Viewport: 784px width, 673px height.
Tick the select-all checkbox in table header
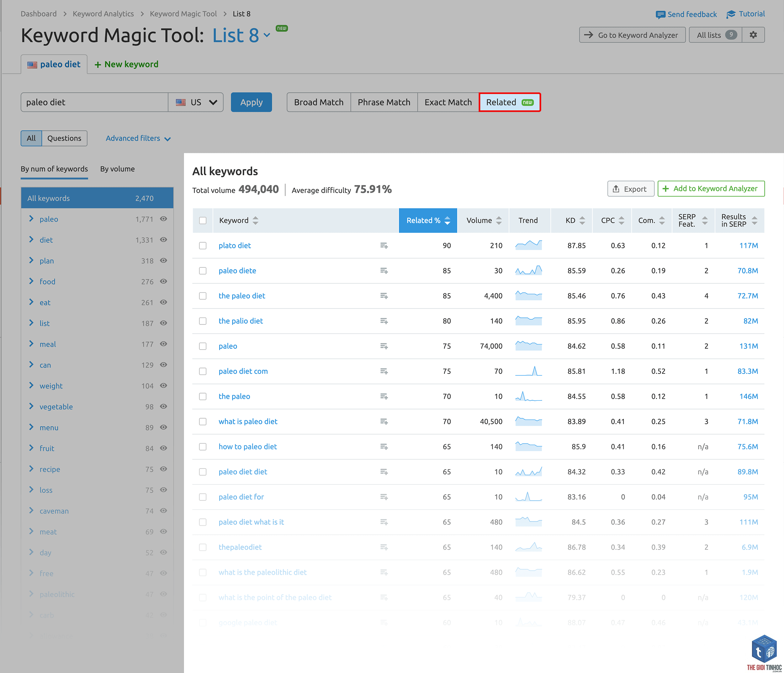tap(203, 220)
